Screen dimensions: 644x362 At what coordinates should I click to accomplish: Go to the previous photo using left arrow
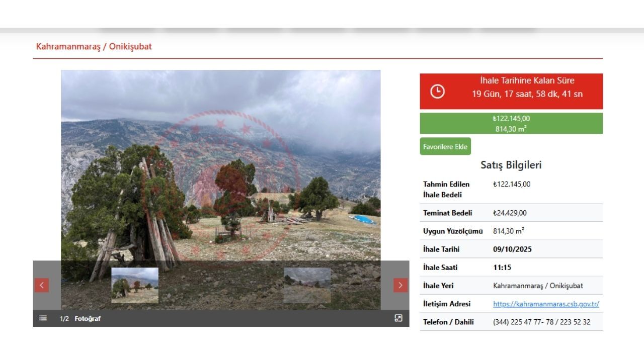tap(41, 285)
